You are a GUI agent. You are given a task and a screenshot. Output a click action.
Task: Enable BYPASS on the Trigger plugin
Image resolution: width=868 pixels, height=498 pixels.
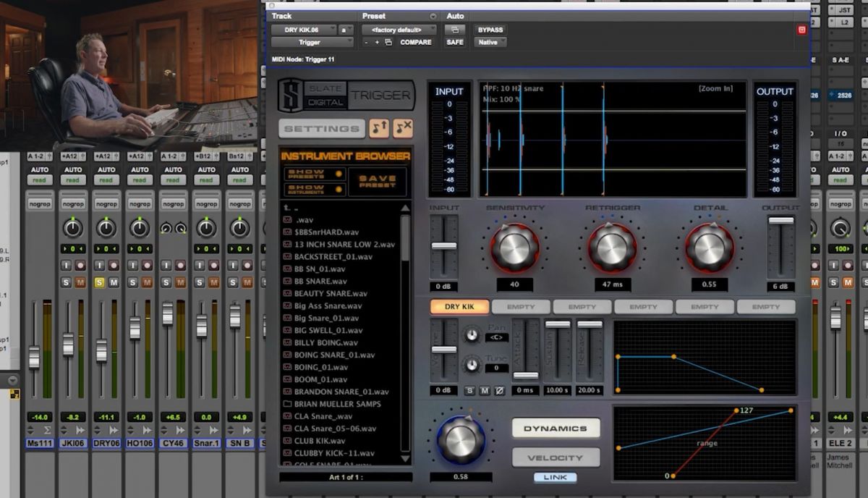[x=490, y=30]
